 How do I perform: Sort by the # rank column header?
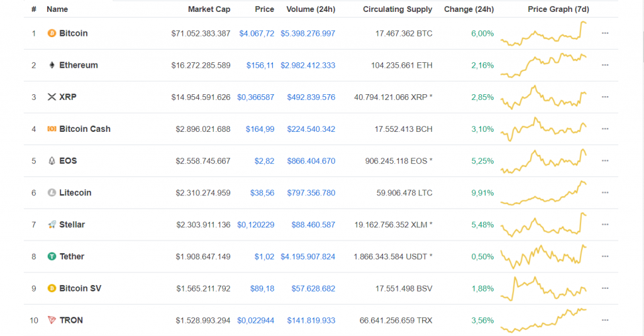click(34, 9)
